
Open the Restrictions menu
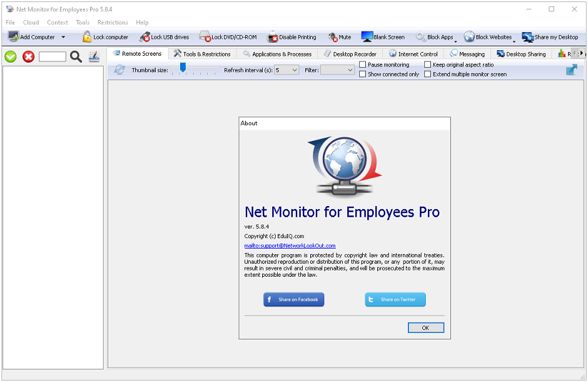coord(113,23)
